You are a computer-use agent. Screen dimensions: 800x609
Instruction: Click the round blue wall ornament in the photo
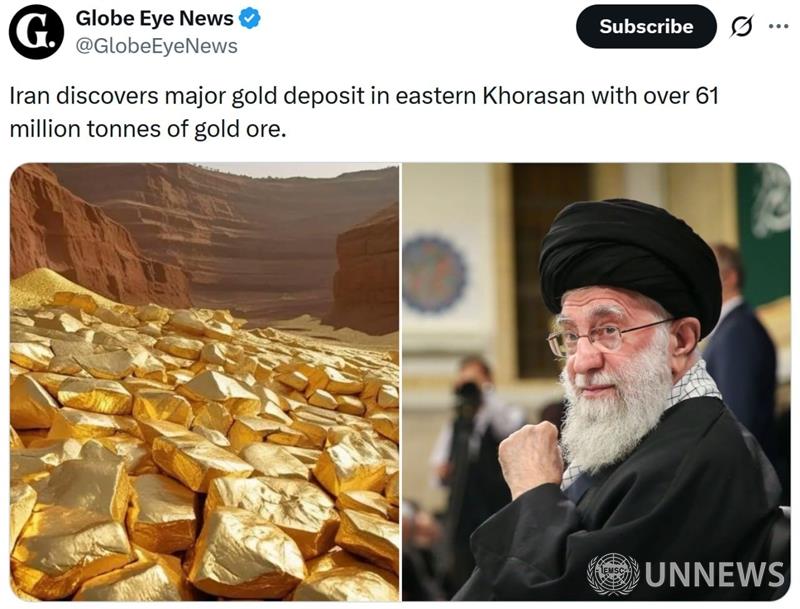[434, 274]
